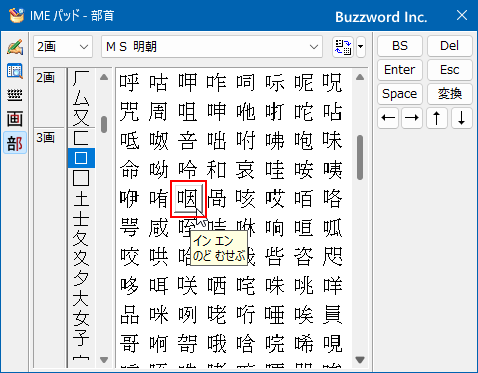This screenshot has height=373, width=478.
Task: Click the down arrow key button
Action: [462, 118]
